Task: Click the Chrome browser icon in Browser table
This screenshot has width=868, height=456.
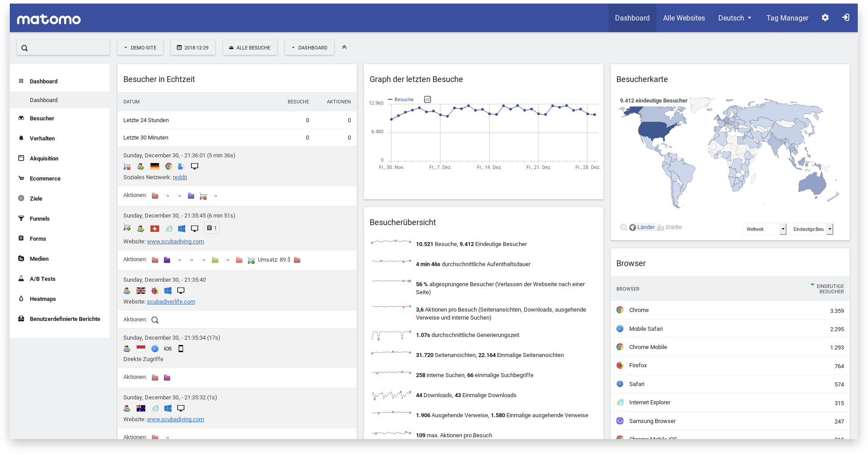Action: pos(620,310)
